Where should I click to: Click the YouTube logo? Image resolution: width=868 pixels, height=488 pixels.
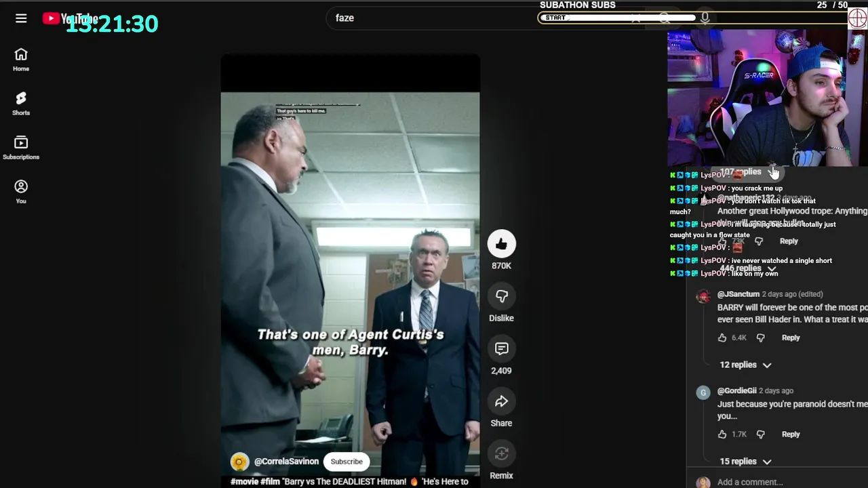point(70,18)
